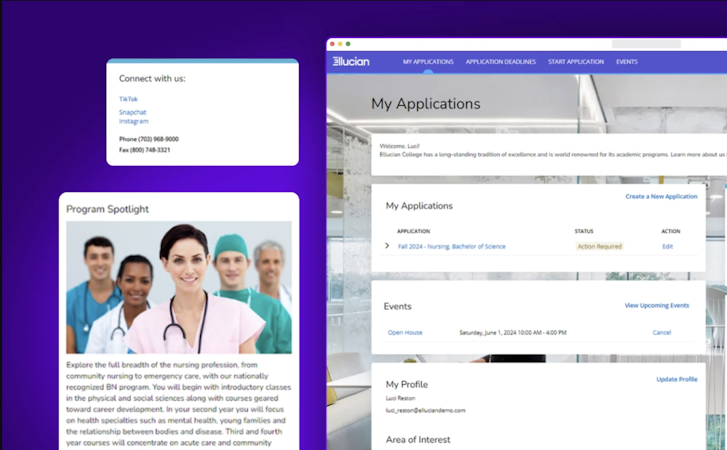
Task: Click the Action Required status badge
Action: (x=599, y=247)
